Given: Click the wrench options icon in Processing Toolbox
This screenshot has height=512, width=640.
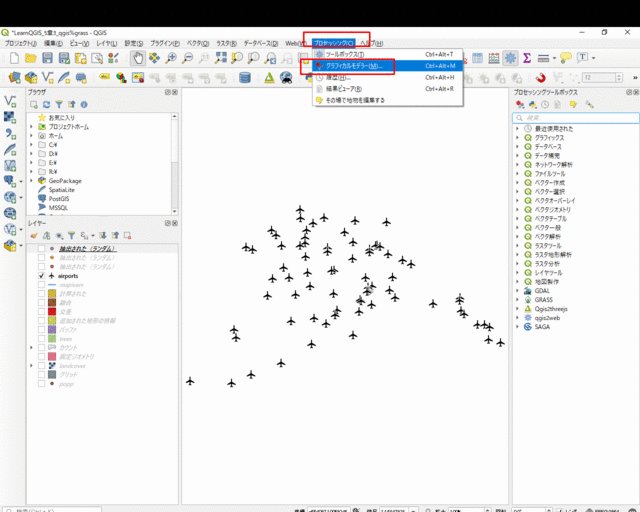Looking at the screenshot, I should (x=589, y=105).
